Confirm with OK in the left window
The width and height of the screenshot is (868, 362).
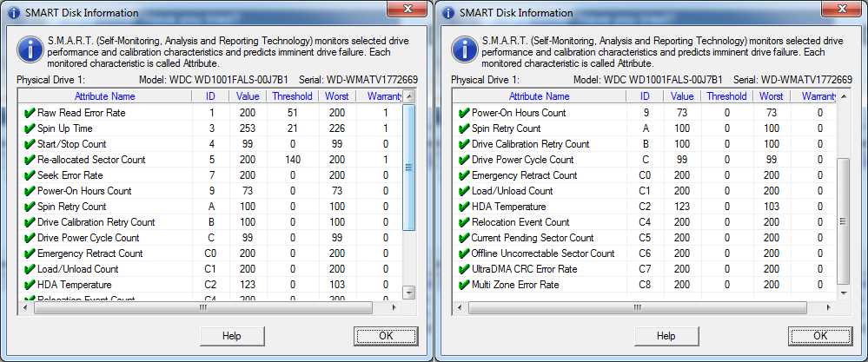[386, 336]
